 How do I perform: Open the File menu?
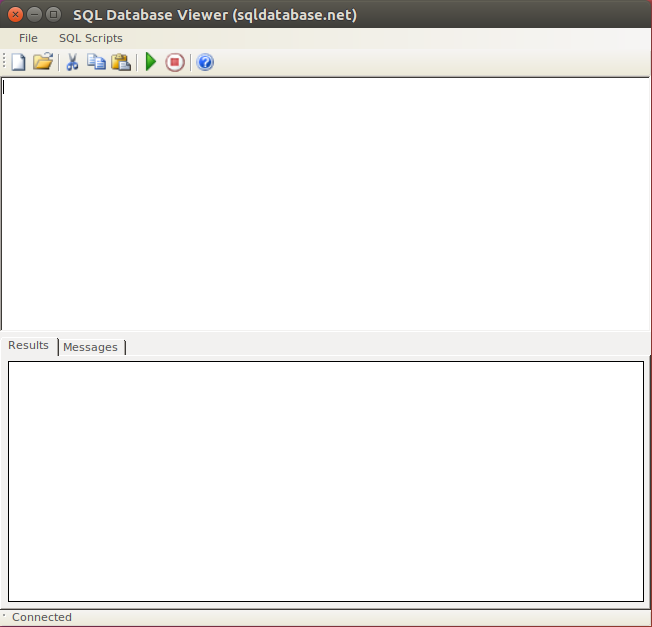pyautogui.click(x=28, y=38)
